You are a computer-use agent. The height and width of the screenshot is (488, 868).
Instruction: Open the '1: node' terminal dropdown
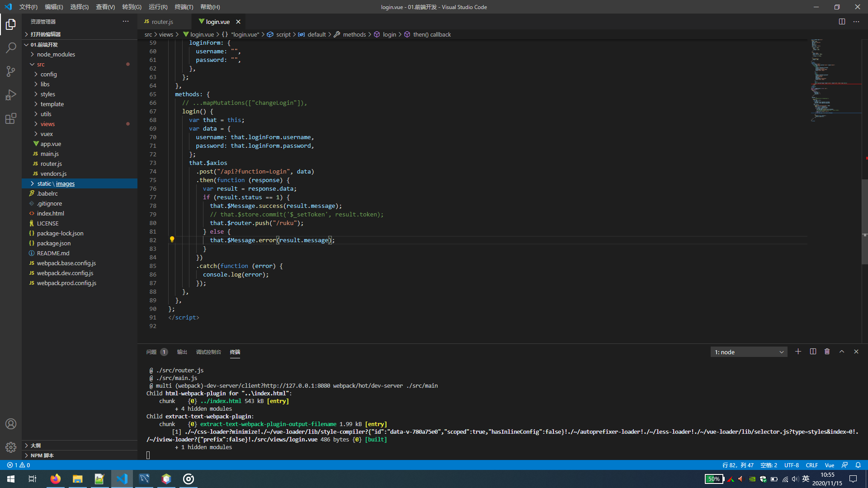749,352
